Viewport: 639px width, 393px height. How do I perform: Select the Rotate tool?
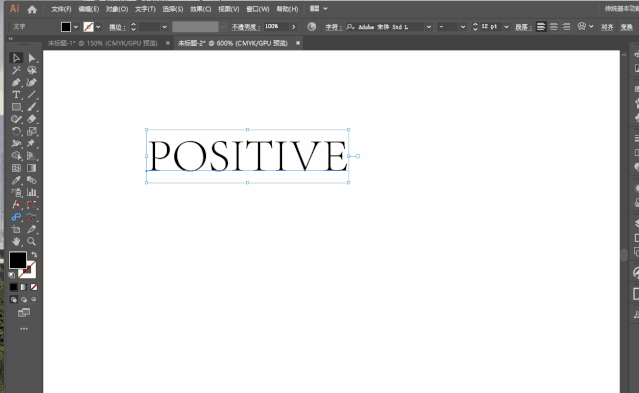click(16, 131)
